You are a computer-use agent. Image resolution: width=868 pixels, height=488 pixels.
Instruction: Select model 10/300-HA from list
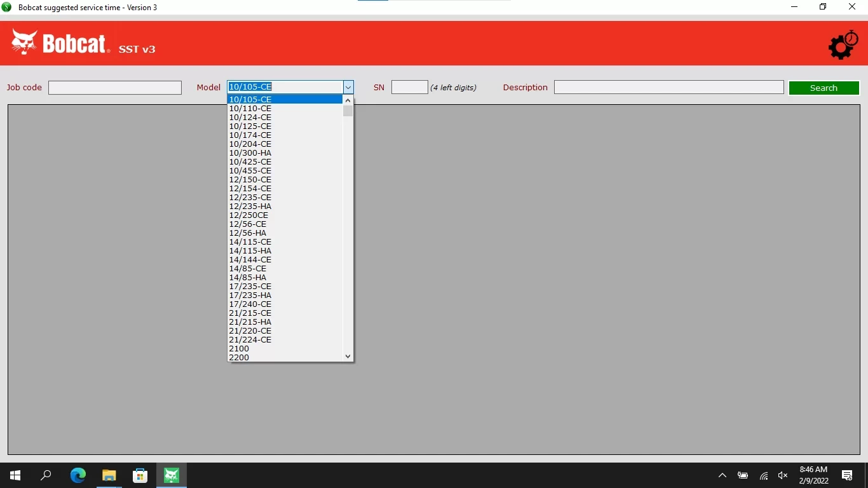point(250,153)
